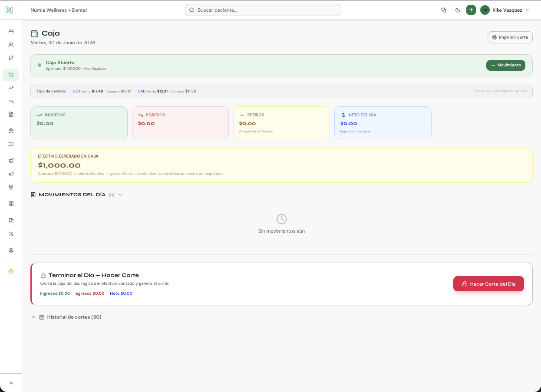The height and width of the screenshot is (392, 541).
Task: Open the downward trending arrow sidebar icon
Action: [11, 101]
